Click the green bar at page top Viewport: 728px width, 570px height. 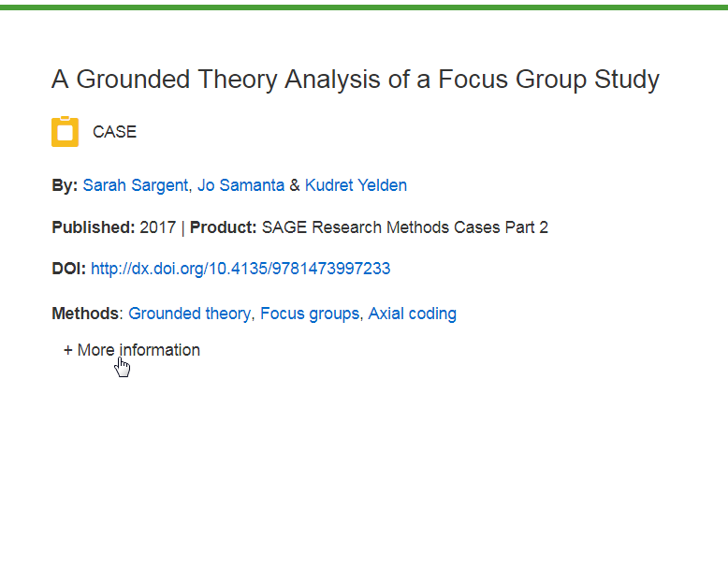point(364,7)
